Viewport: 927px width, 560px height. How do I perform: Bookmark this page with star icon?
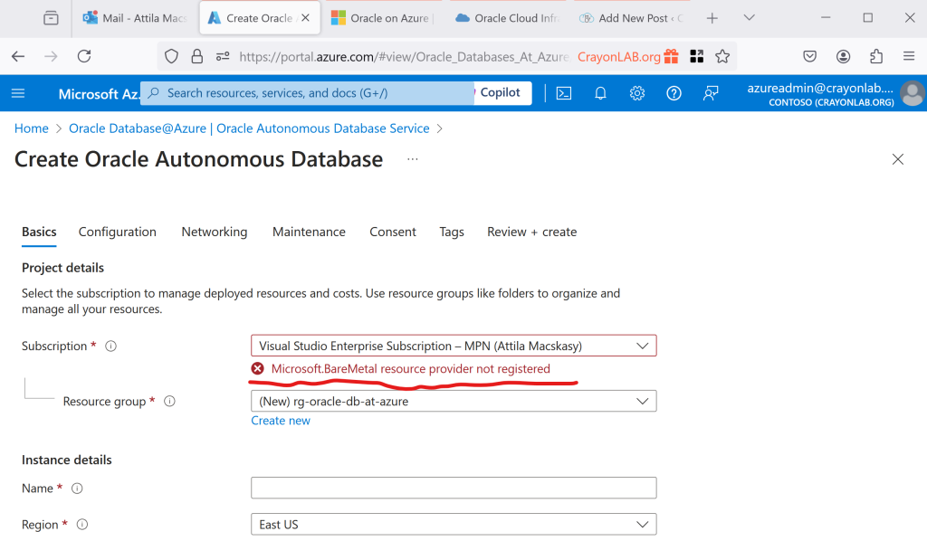point(722,56)
